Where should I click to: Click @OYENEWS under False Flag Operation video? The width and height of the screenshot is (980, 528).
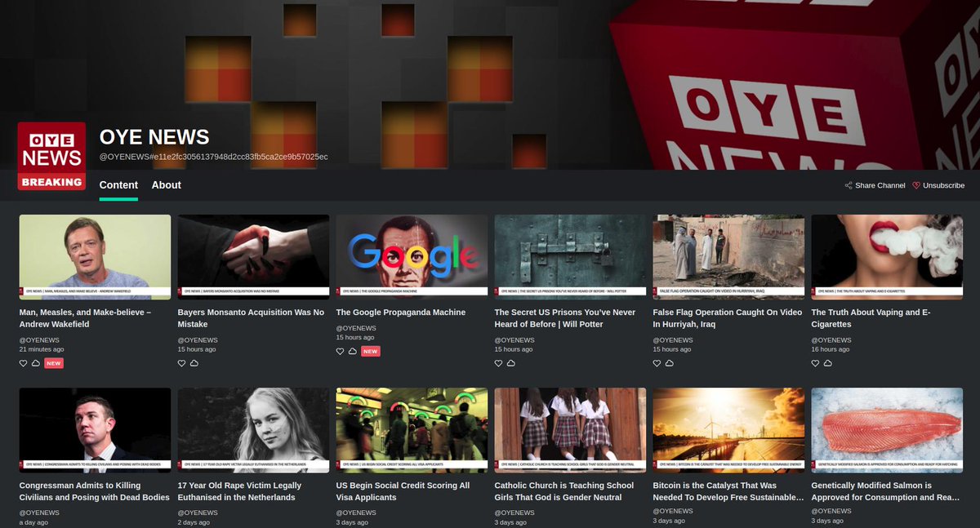pyautogui.click(x=673, y=340)
